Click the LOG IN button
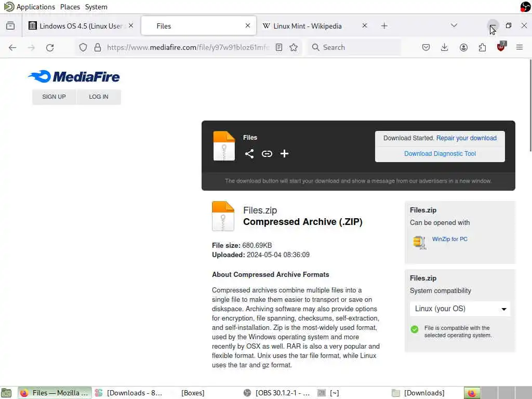 click(99, 97)
